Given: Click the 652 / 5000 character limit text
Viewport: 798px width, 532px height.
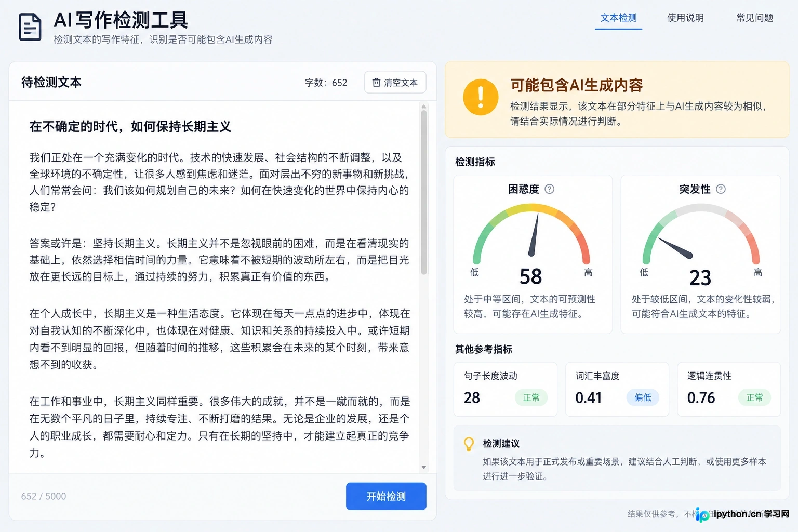Looking at the screenshot, I should coord(44,496).
